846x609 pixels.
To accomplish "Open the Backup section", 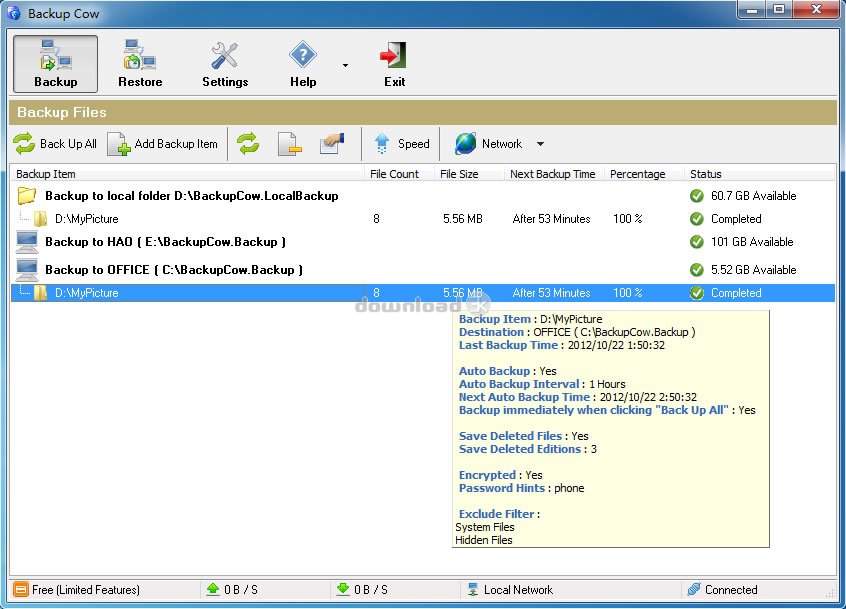I will [x=56, y=64].
